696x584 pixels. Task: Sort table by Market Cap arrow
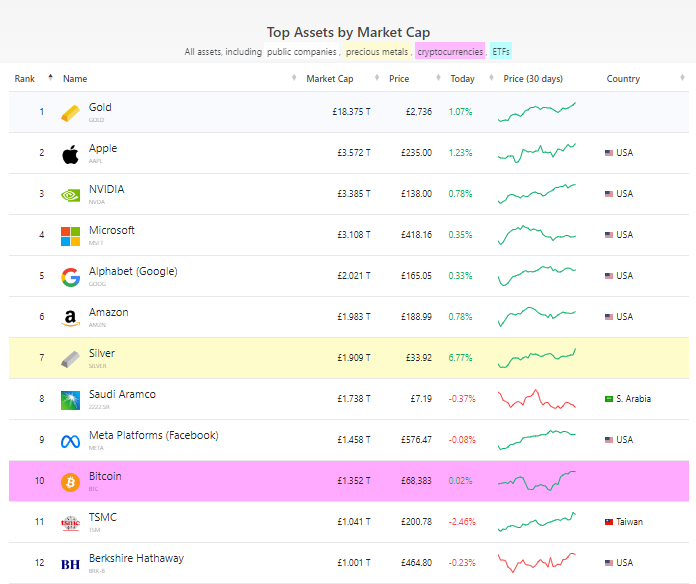click(376, 78)
